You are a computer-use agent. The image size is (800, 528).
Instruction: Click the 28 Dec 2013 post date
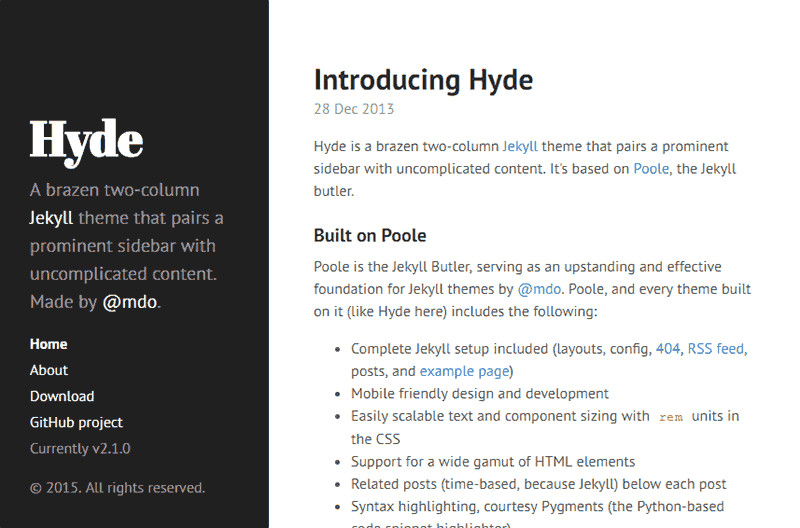click(354, 109)
